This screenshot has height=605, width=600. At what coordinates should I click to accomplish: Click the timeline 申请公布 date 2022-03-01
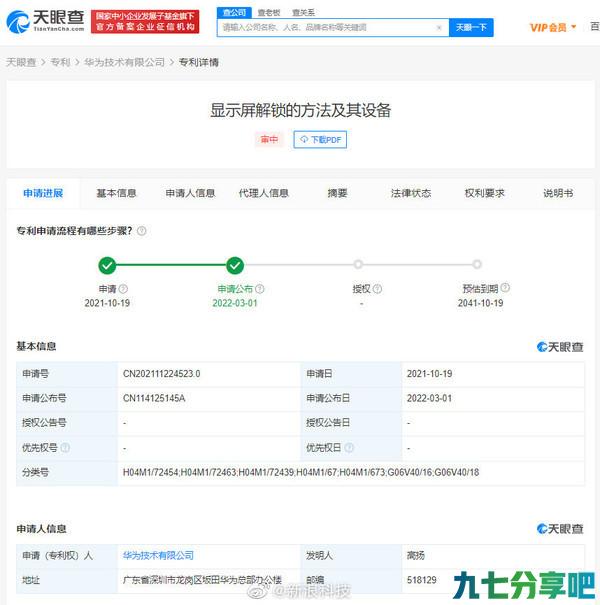pos(235,303)
